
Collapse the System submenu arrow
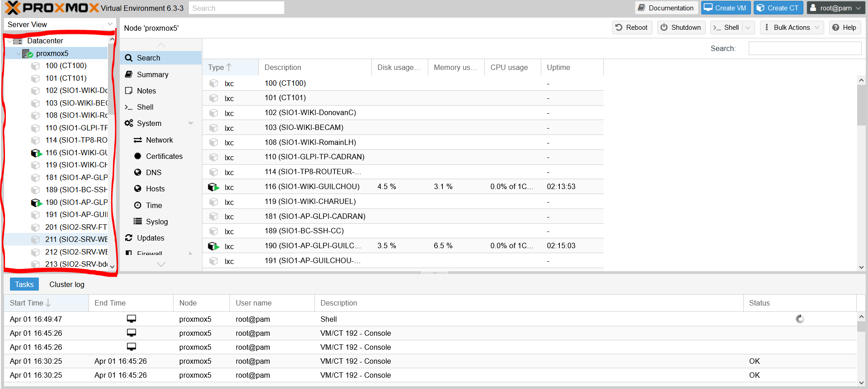pyautogui.click(x=191, y=123)
